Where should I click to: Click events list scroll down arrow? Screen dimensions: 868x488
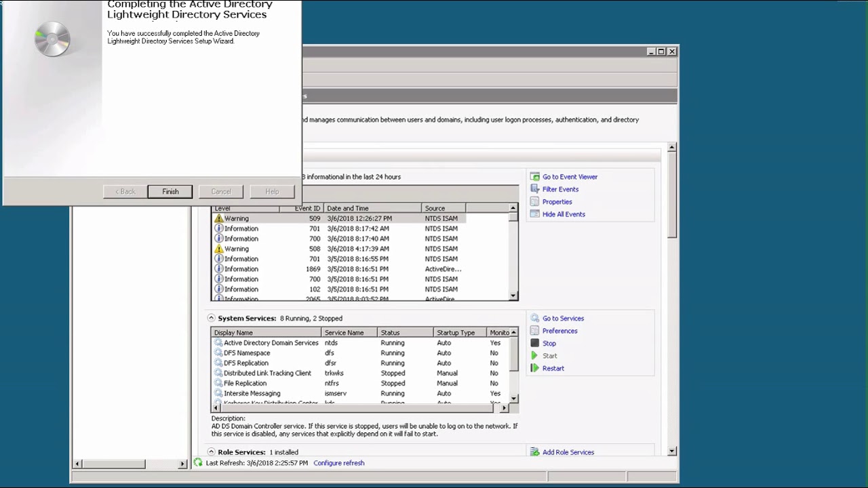513,296
